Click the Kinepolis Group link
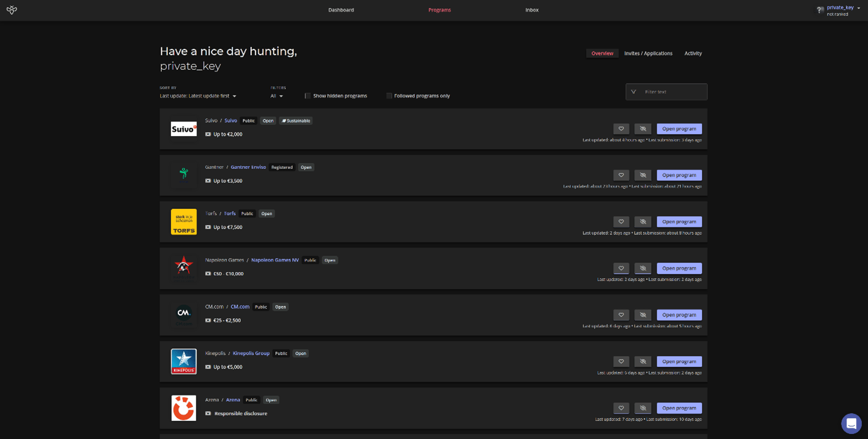Screen dimensions: 868x439 click(251, 353)
